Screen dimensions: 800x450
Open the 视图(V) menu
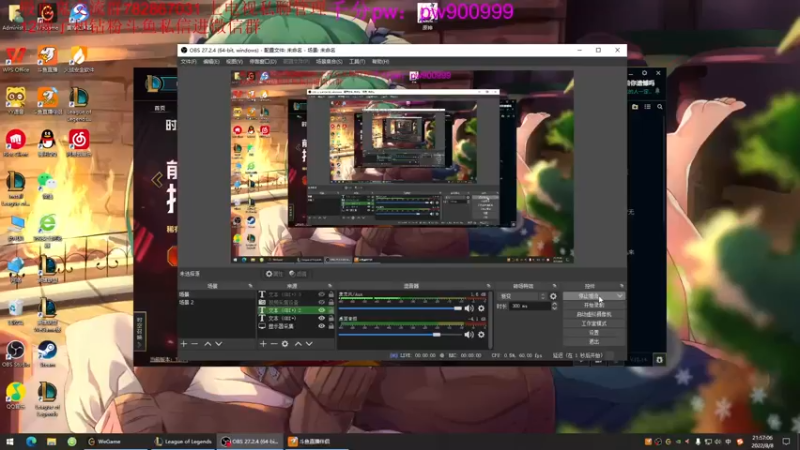pyautogui.click(x=234, y=62)
